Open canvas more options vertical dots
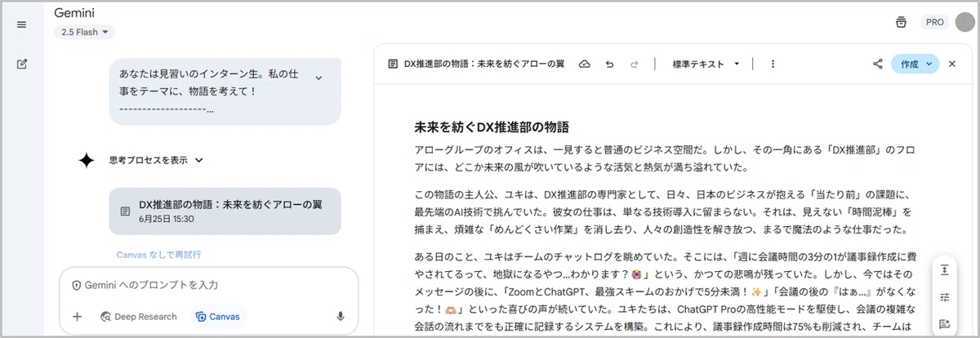 [x=773, y=64]
